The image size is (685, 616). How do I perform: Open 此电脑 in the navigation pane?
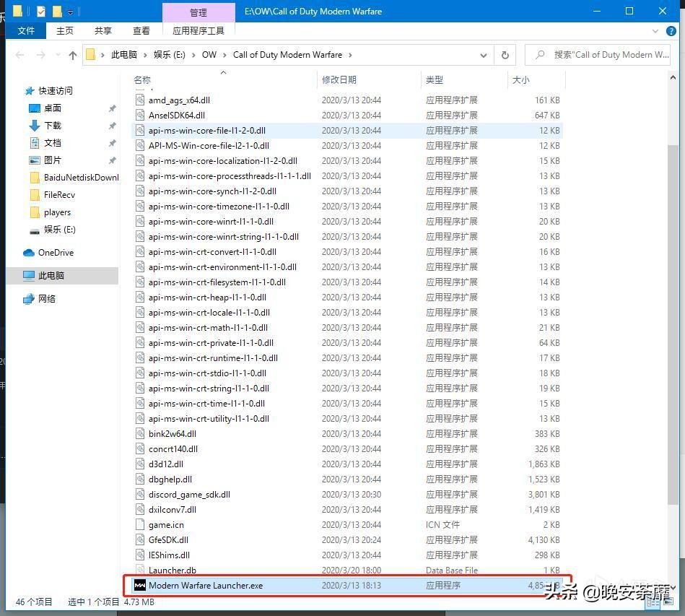tap(51, 276)
